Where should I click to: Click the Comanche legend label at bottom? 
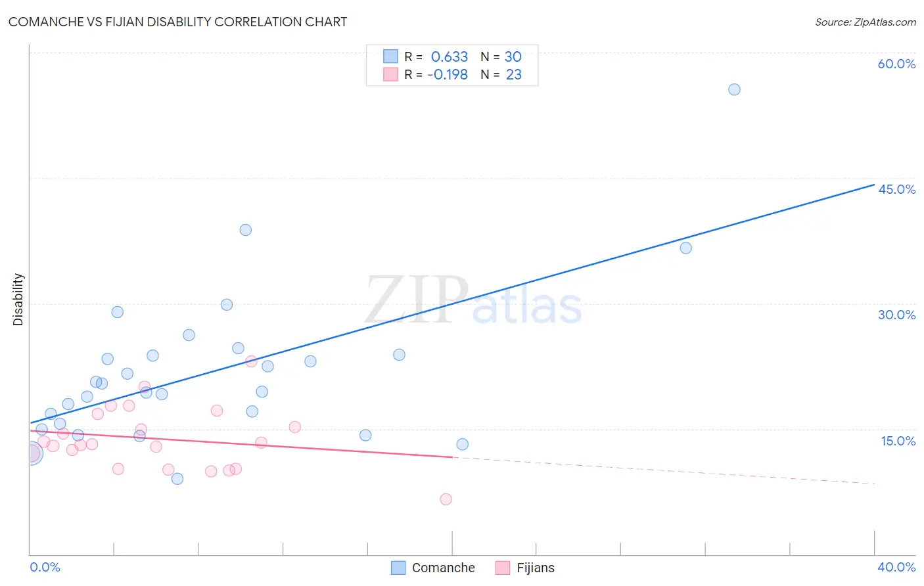click(443, 568)
